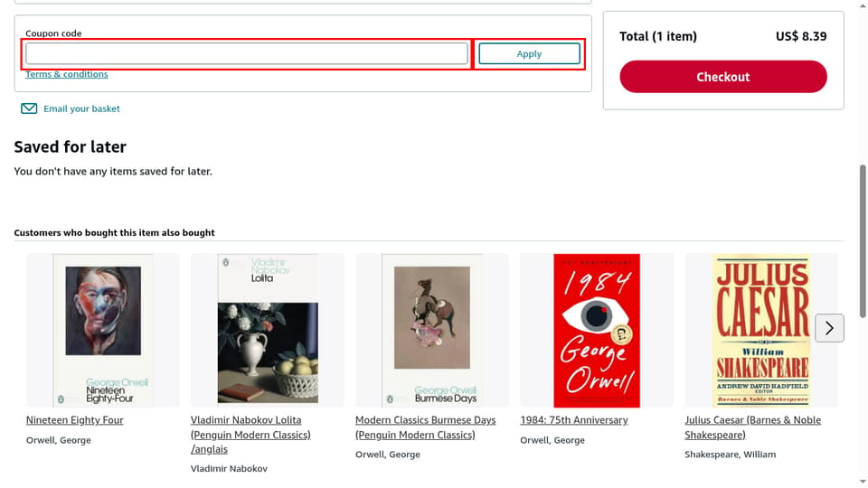Click 'Customers who bought this item also bought'
Screen dimensions: 868x488
pyautogui.click(x=114, y=233)
